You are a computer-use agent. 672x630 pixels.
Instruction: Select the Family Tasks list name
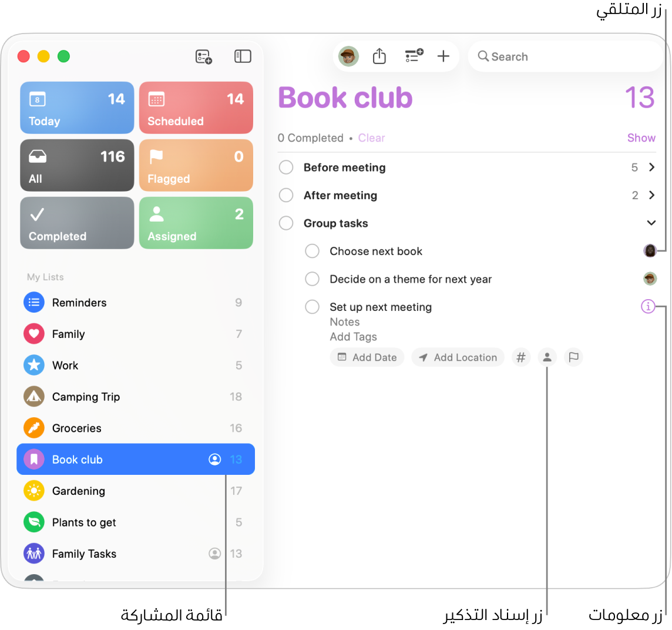(84, 554)
